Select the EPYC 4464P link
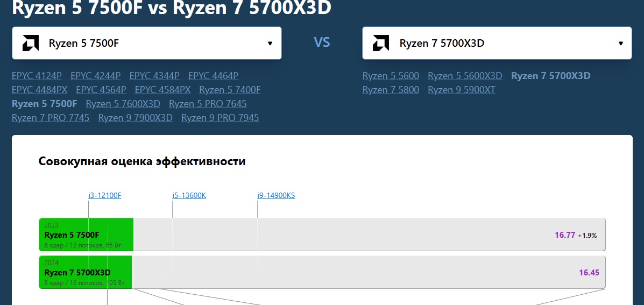Image resolution: width=644 pixels, height=305 pixels. click(213, 76)
